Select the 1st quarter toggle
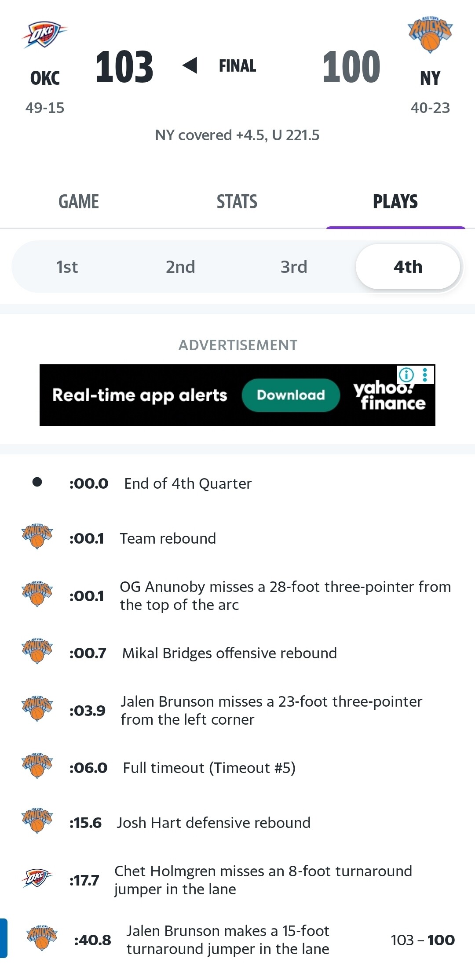This screenshot has width=475, height=980. [x=67, y=267]
